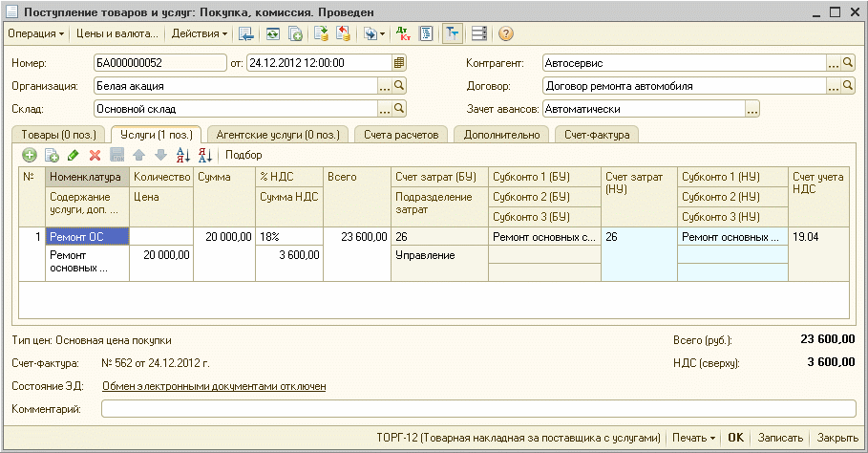
Task: Delete row using the red X icon
Action: coord(95,155)
